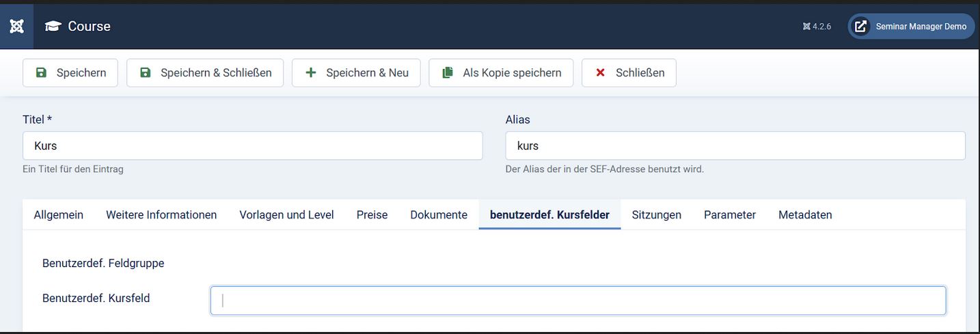The image size is (980, 334).
Task: Click the Als Kopie speichern button
Action: click(x=501, y=72)
